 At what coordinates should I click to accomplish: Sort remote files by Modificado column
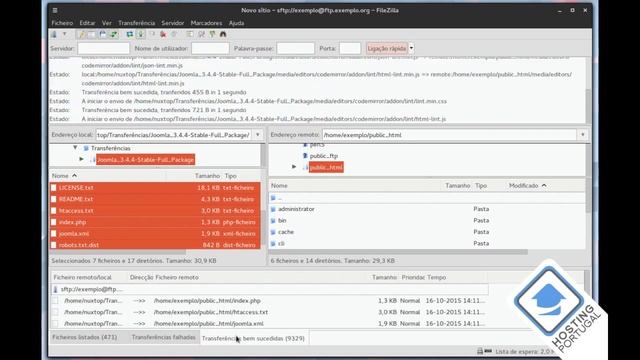(x=527, y=186)
